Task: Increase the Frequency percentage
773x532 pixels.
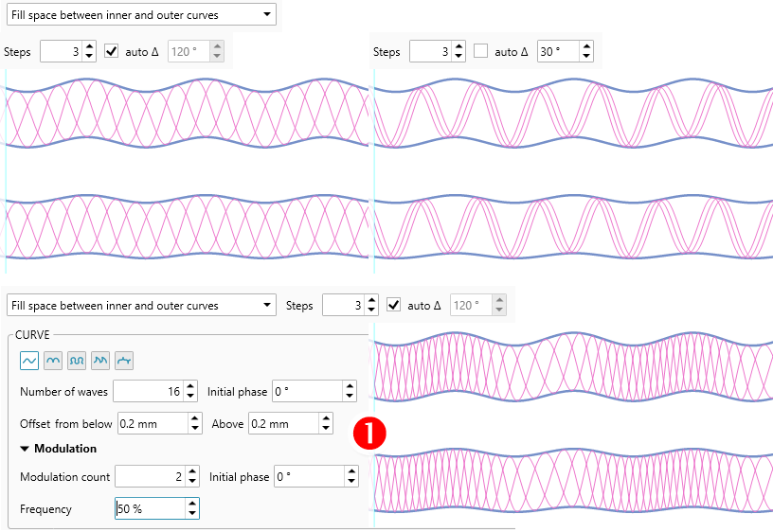Action: (192, 504)
